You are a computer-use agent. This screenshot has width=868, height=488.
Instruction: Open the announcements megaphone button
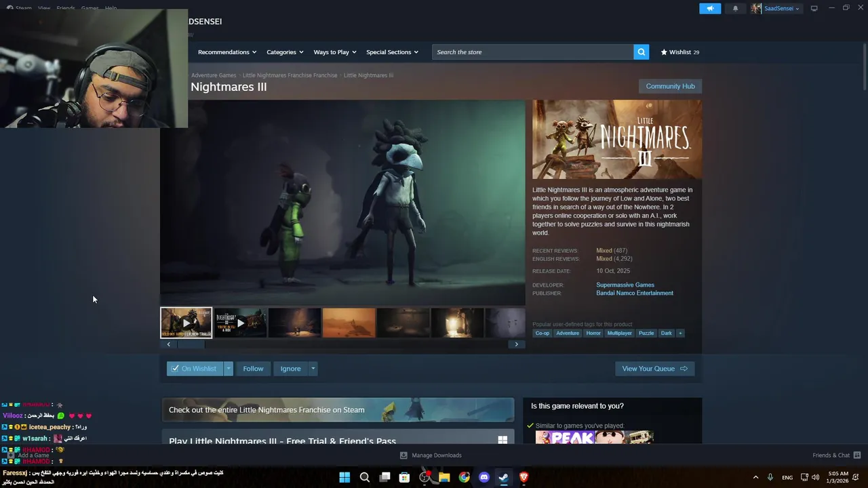(710, 9)
